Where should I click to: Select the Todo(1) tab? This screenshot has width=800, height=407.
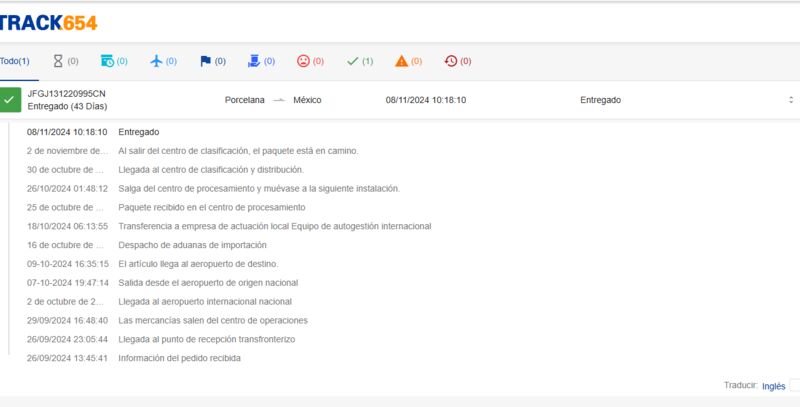(x=15, y=61)
